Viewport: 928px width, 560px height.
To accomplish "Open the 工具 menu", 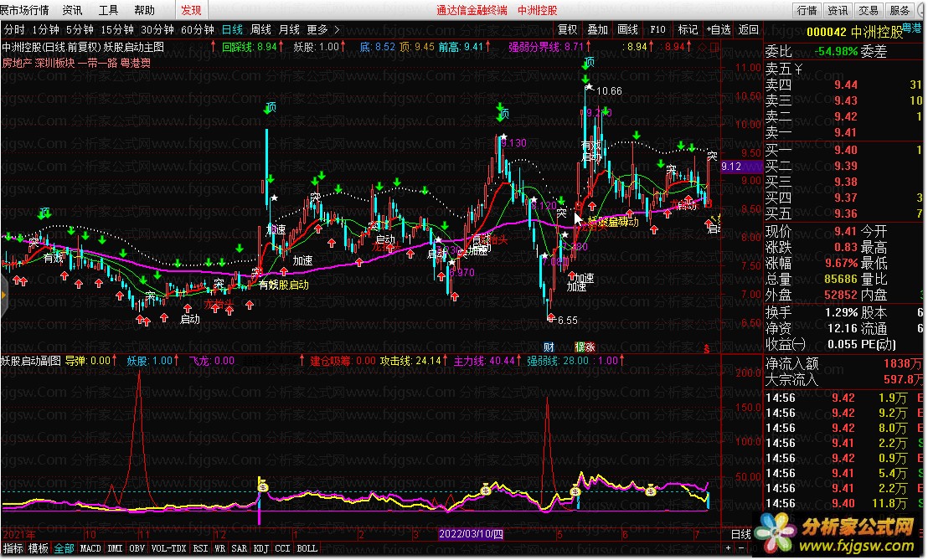I will (108, 10).
